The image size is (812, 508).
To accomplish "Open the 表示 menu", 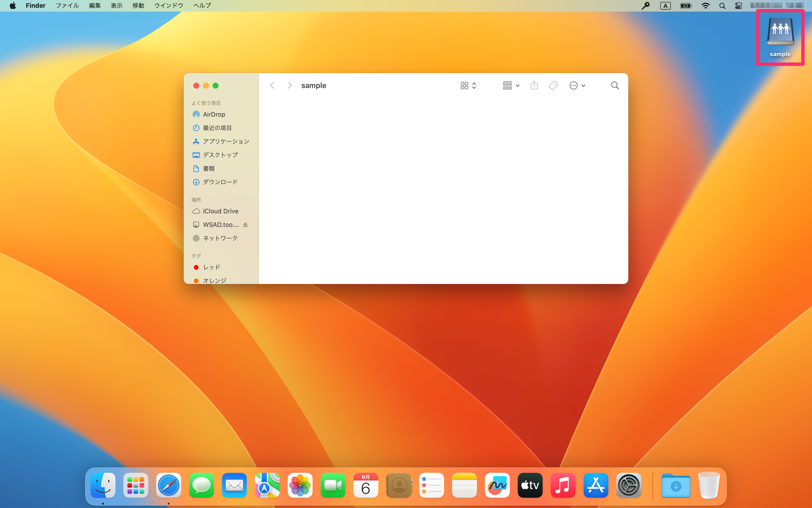I will (x=117, y=6).
